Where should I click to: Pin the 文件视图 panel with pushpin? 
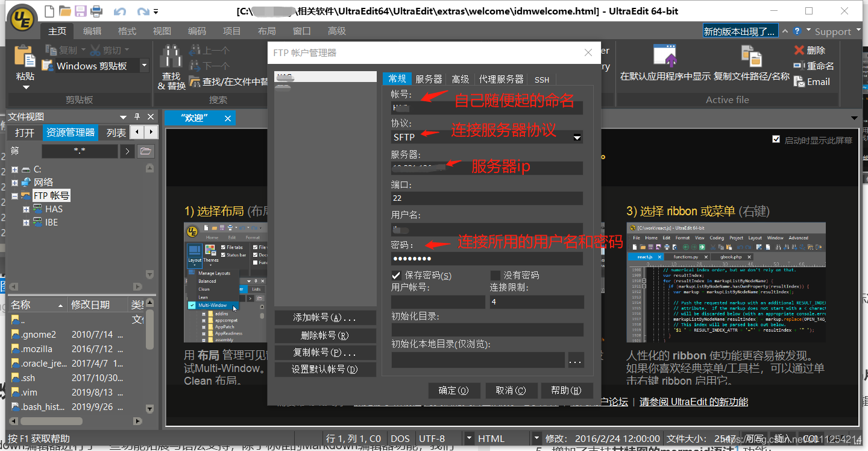click(x=137, y=116)
